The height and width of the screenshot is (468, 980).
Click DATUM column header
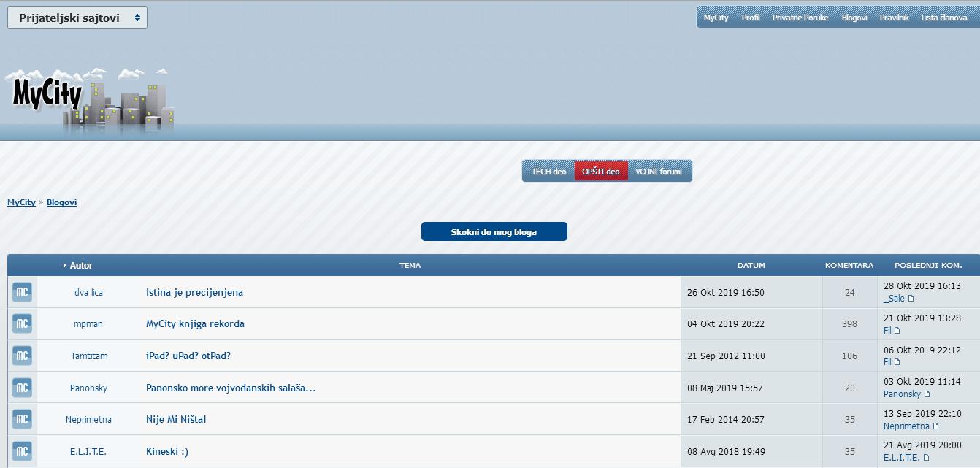(751, 266)
